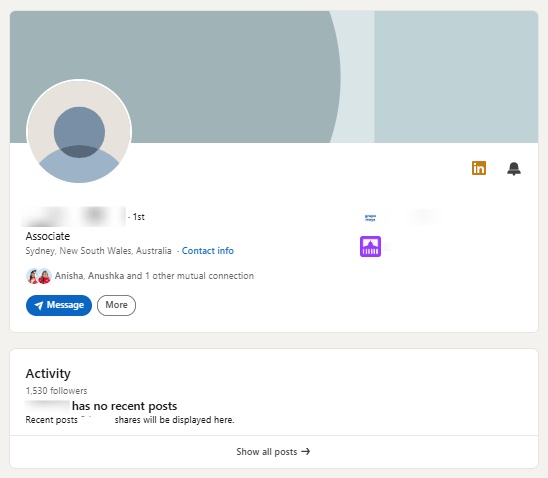The image size is (548, 478).
Task: Click the 'has no recent posts' text
Action: click(x=124, y=406)
